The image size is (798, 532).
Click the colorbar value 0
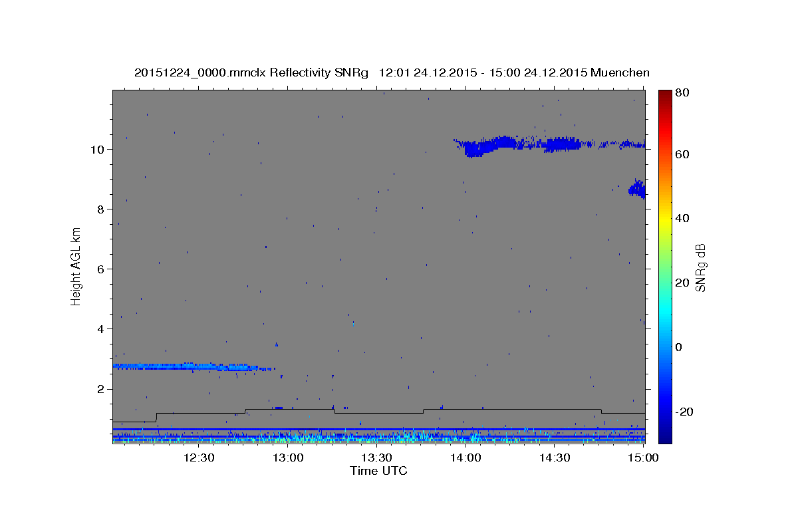[x=680, y=346]
